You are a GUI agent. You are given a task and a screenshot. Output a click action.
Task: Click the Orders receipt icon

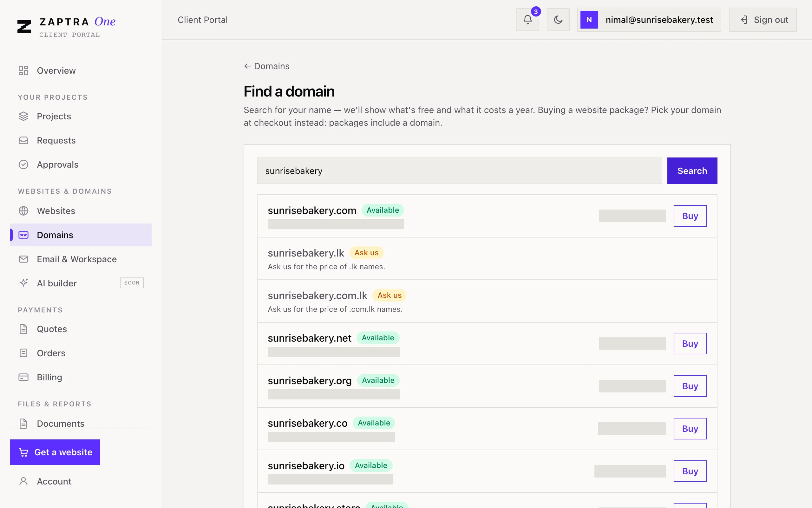coord(23,353)
